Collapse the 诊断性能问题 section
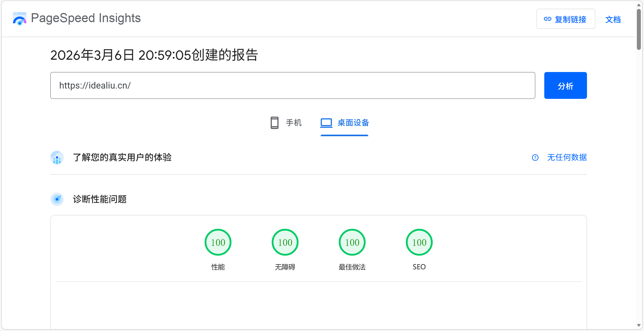This screenshot has height=331, width=644. [100, 199]
